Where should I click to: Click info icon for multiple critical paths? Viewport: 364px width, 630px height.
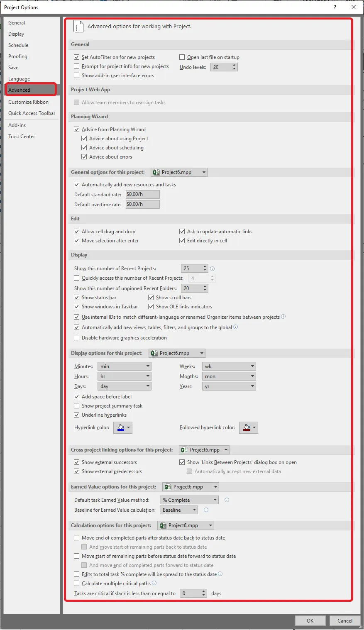[154, 583]
